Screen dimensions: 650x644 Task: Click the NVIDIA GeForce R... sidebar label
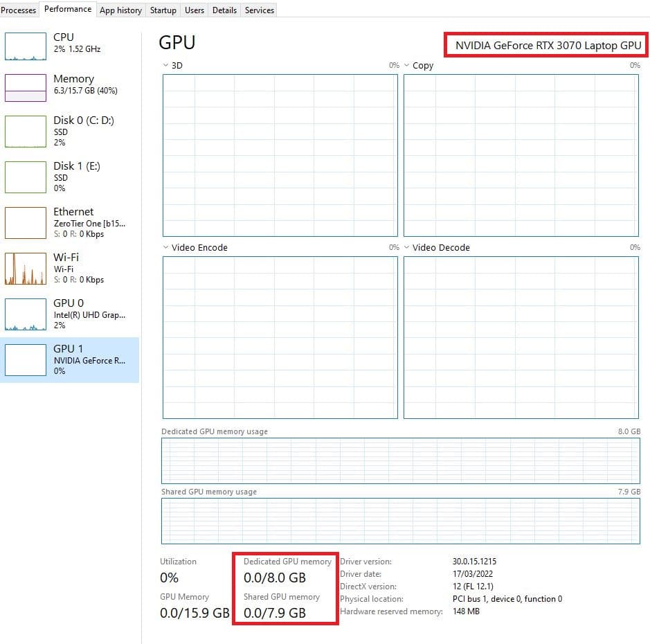(x=89, y=361)
